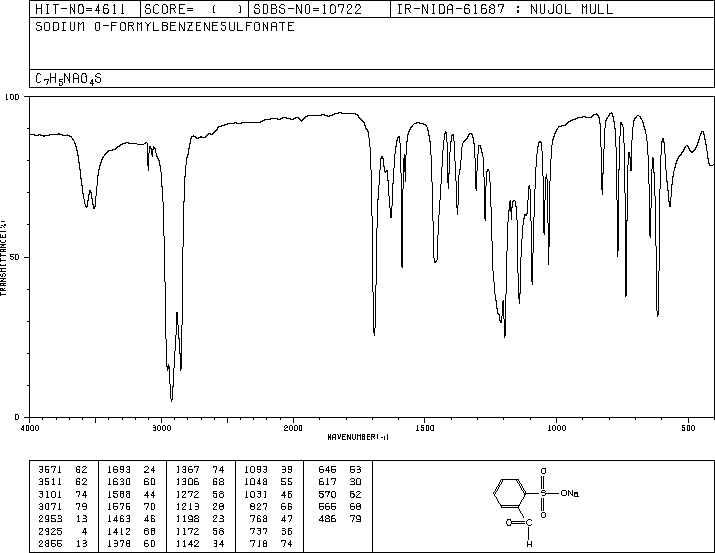Image resolution: width=715 pixels, height=553 pixels.
Task: Click the 2000 x-axis tick label
Action: pos(293,428)
